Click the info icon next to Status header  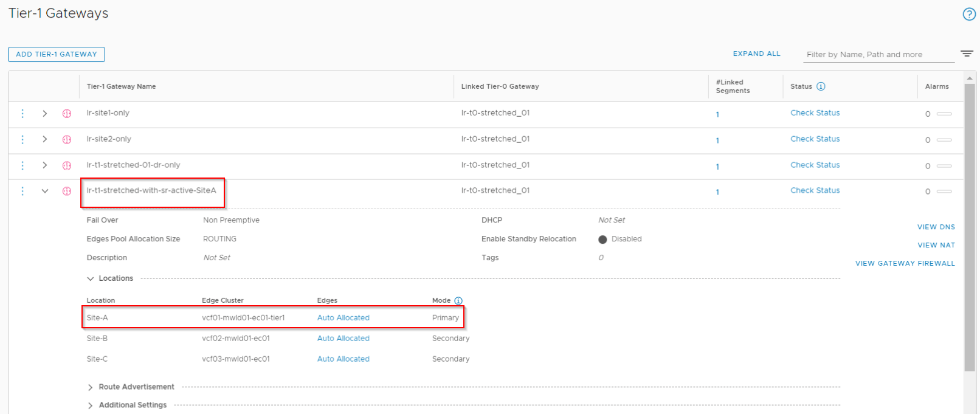pyautogui.click(x=821, y=86)
